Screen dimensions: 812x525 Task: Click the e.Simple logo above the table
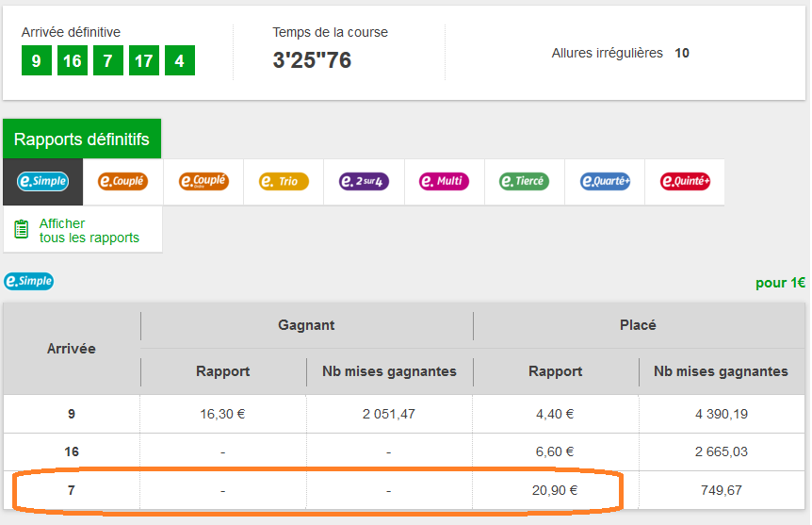pos(29,282)
